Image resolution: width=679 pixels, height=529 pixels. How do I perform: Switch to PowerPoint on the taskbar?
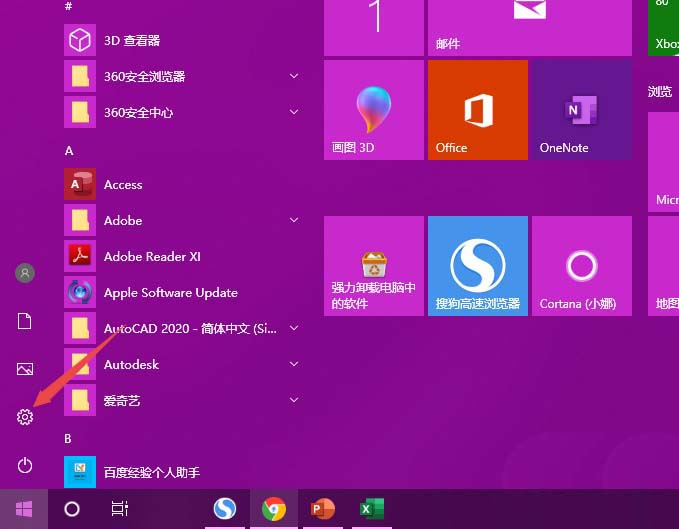323,509
